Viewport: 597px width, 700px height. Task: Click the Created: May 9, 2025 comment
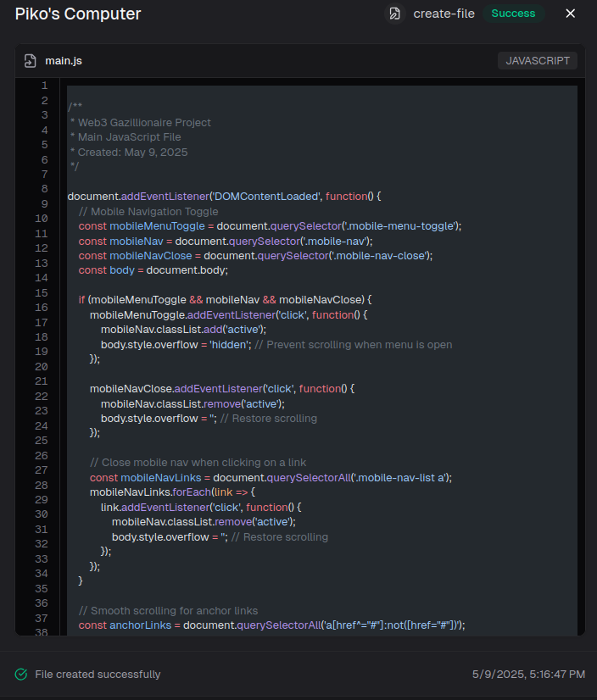pos(129,153)
